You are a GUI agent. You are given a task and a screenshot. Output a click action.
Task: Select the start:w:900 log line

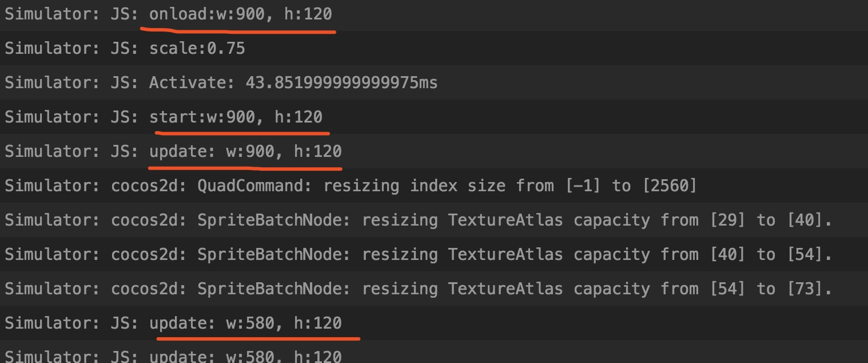(x=236, y=117)
